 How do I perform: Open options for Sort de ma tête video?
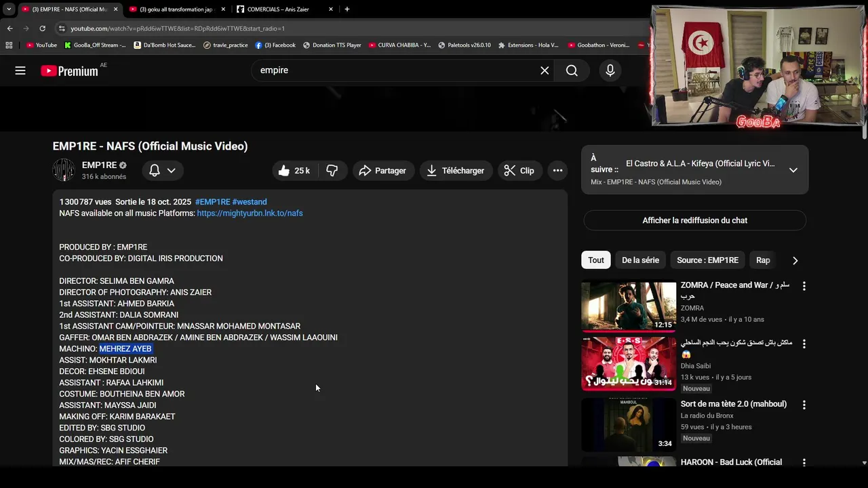pyautogui.click(x=804, y=405)
